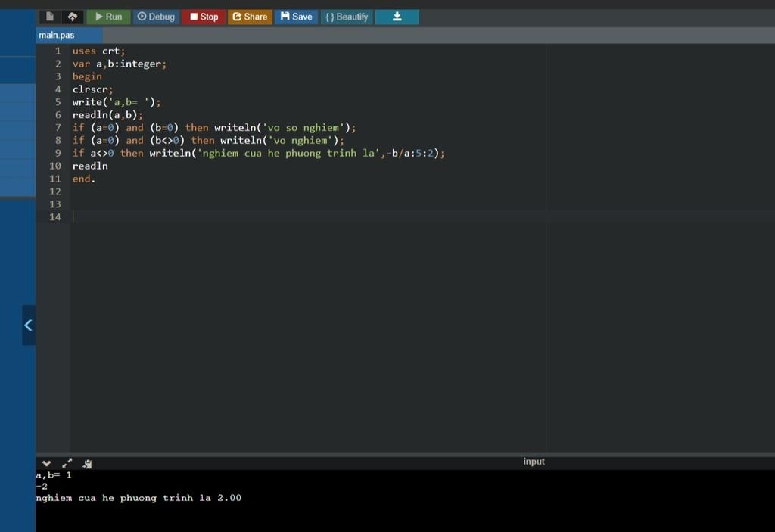Switch to the input tab
This screenshot has height=532, width=775.
(x=534, y=462)
